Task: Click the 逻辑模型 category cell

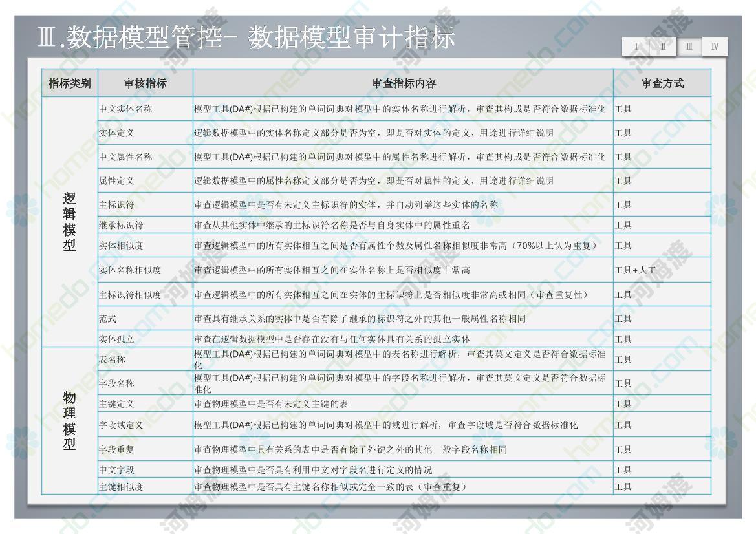Action: pos(69,222)
